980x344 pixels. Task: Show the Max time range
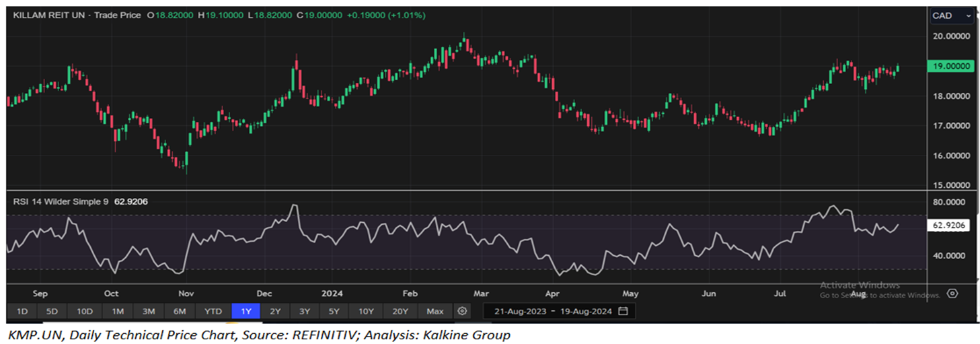tap(435, 311)
